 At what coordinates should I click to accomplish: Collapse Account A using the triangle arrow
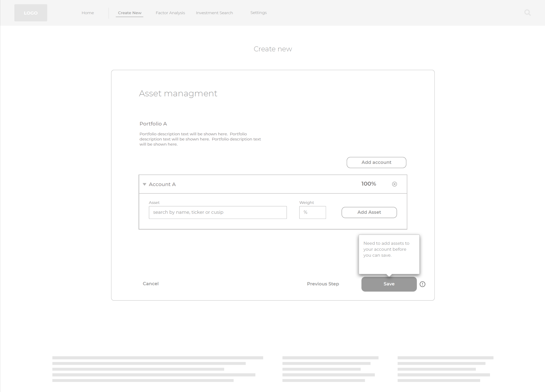[x=144, y=184]
